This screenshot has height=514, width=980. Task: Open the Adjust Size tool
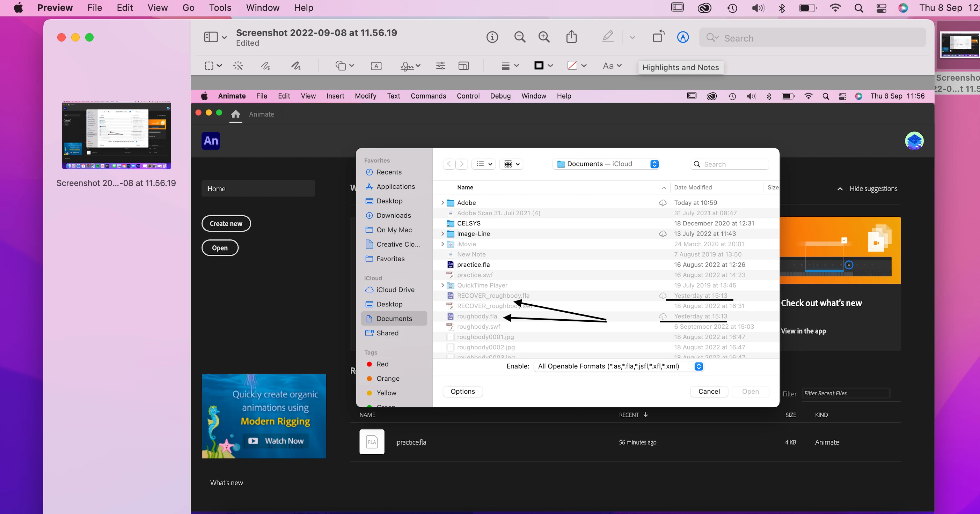[x=463, y=66]
